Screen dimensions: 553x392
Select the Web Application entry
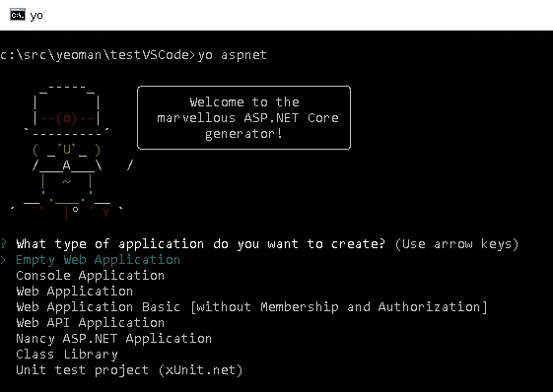click(x=74, y=292)
